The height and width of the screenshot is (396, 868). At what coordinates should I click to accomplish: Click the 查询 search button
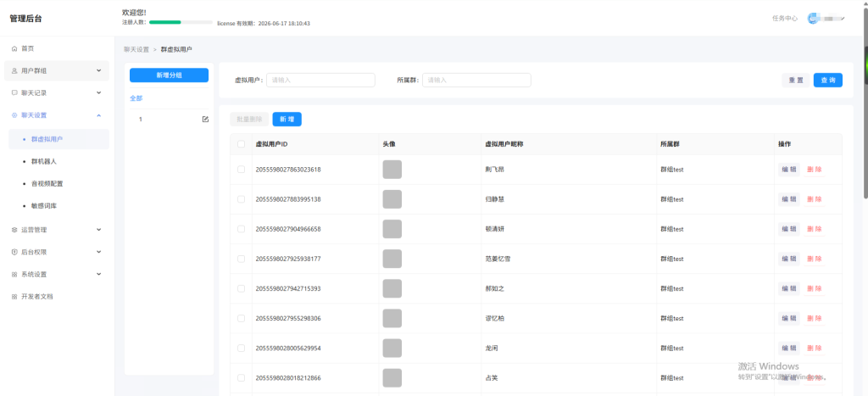pos(828,81)
